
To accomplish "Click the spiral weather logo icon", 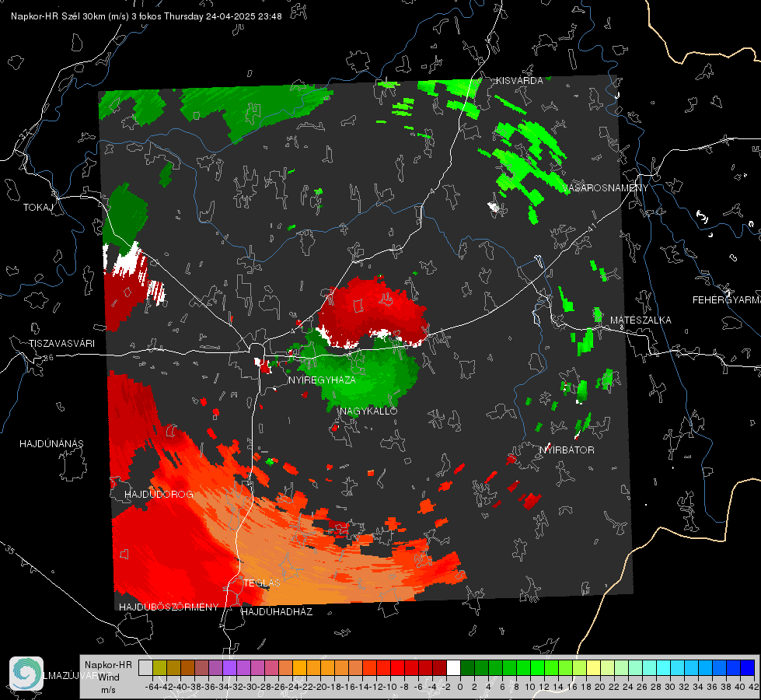I will pyautogui.click(x=26, y=674).
